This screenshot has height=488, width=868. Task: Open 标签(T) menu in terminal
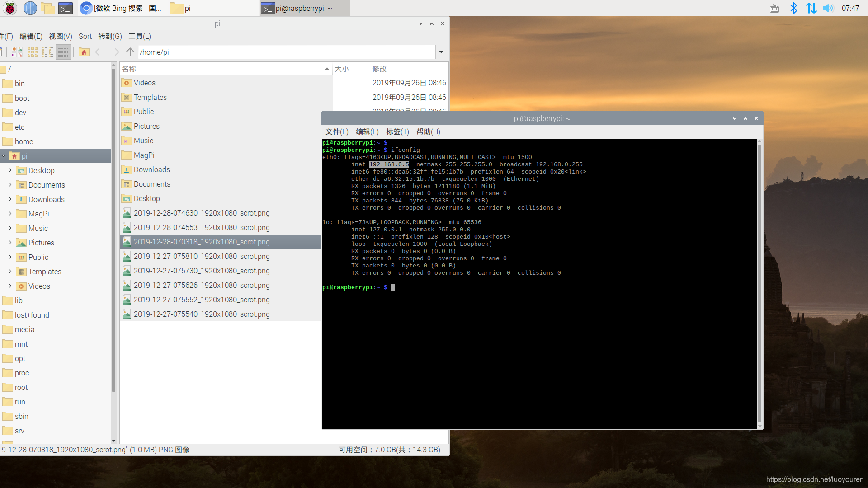tap(397, 131)
